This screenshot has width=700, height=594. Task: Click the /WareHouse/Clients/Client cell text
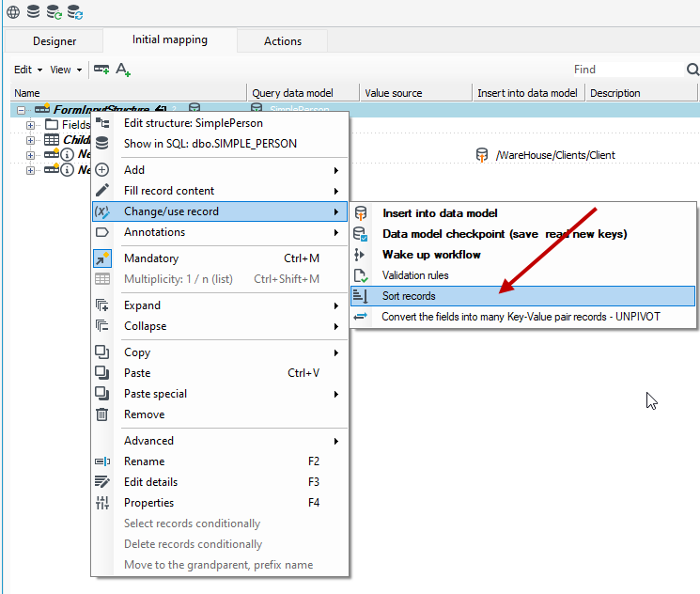pos(556,155)
